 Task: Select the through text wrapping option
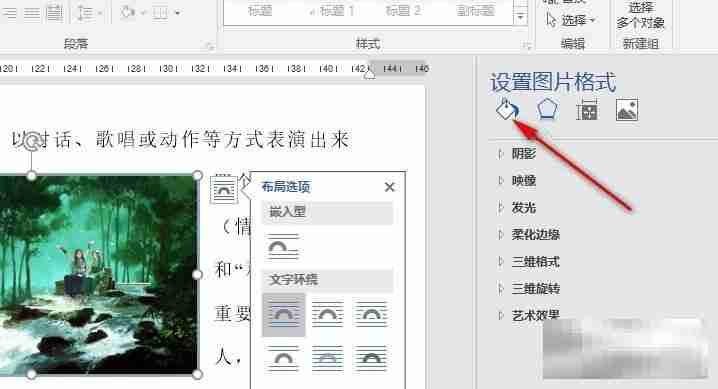point(370,314)
